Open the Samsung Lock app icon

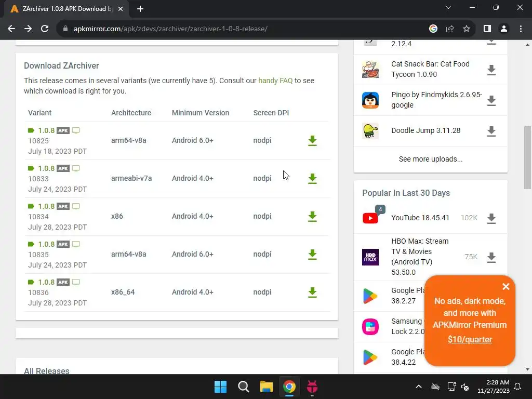click(370, 327)
